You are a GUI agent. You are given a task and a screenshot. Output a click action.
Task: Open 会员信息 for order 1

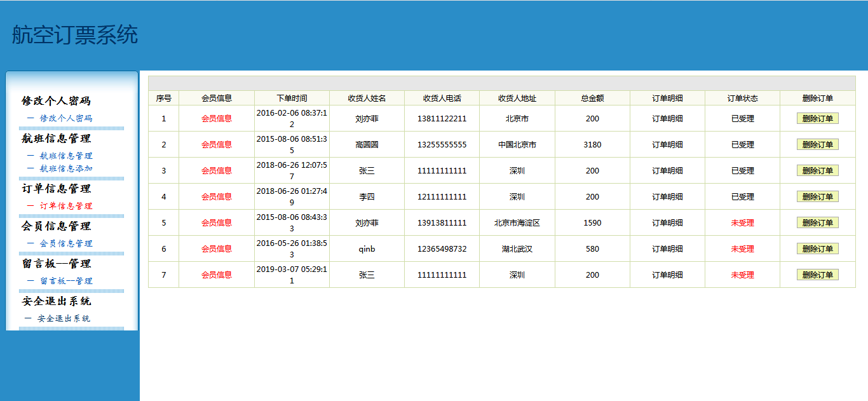[217, 119]
